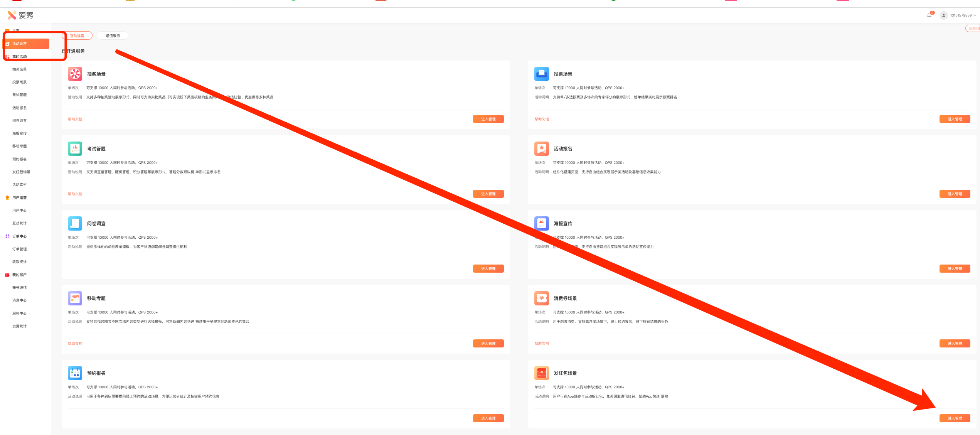The image size is (980, 435).
Task: Click the 发红包场景 red envelope icon
Action: click(x=541, y=373)
